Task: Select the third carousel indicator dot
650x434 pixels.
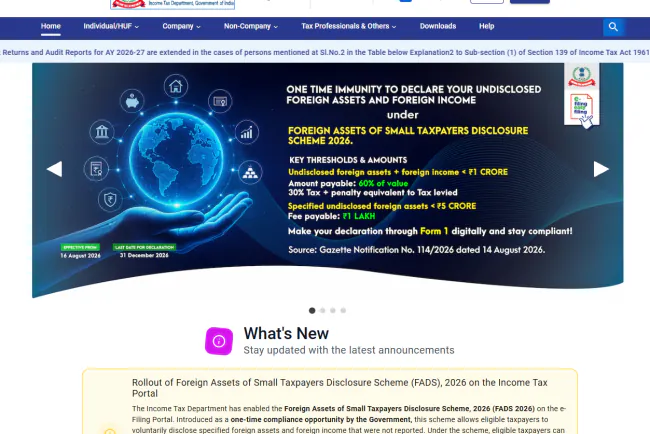Action: pos(333,310)
